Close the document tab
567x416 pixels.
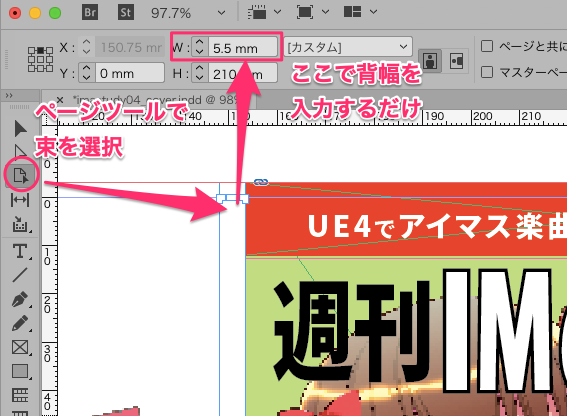point(60,100)
